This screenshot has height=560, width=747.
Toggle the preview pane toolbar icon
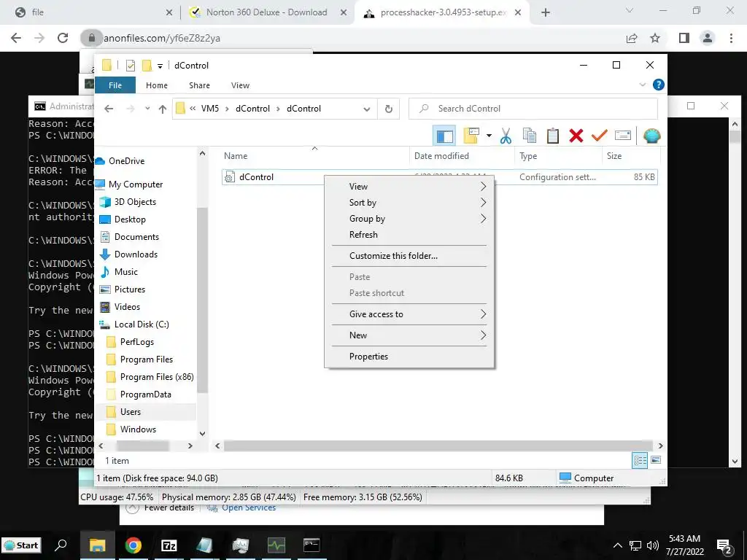point(444,136)
